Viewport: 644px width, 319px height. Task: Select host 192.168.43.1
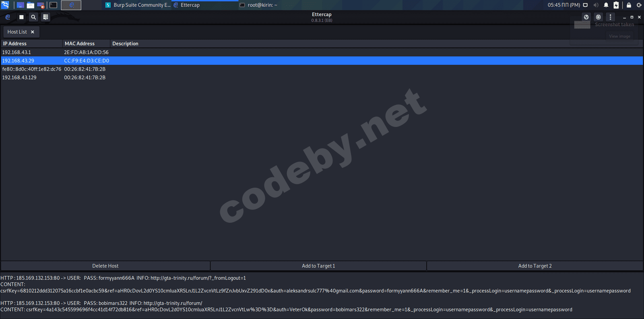pyautogui.click(x=322, y=52)
